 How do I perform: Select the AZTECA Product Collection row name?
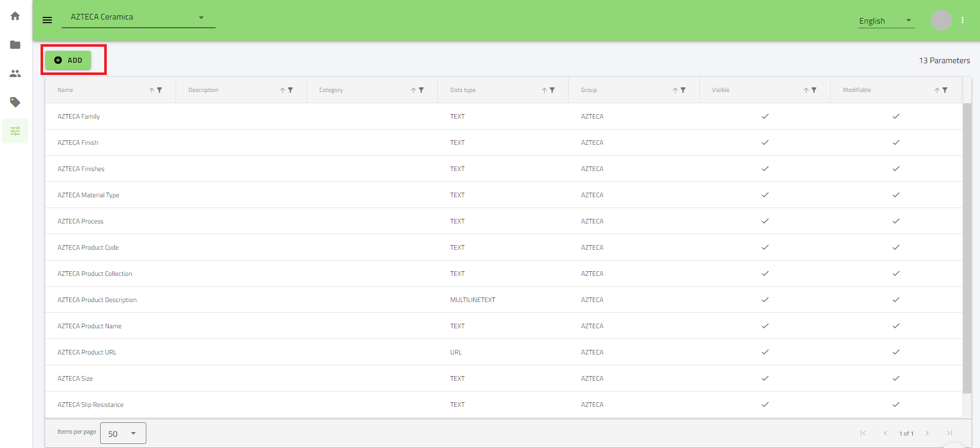[x=94, y=274]
